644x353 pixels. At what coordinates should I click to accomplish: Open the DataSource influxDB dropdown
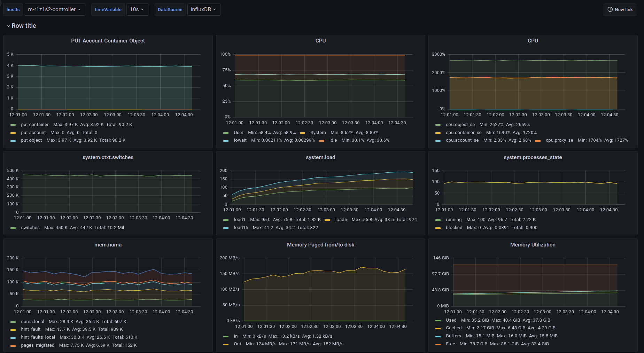pos(203,10)
